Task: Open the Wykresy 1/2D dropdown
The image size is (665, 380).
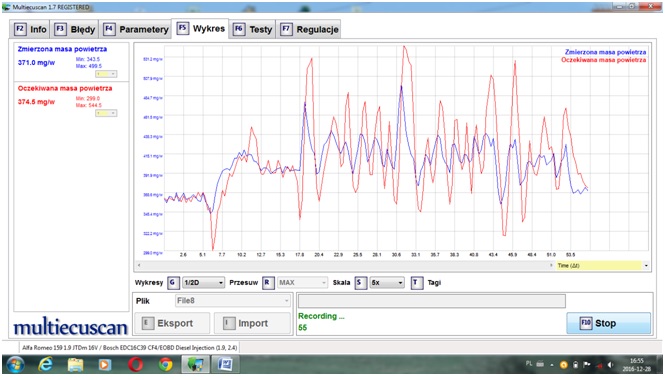Action: pos(204,282)
